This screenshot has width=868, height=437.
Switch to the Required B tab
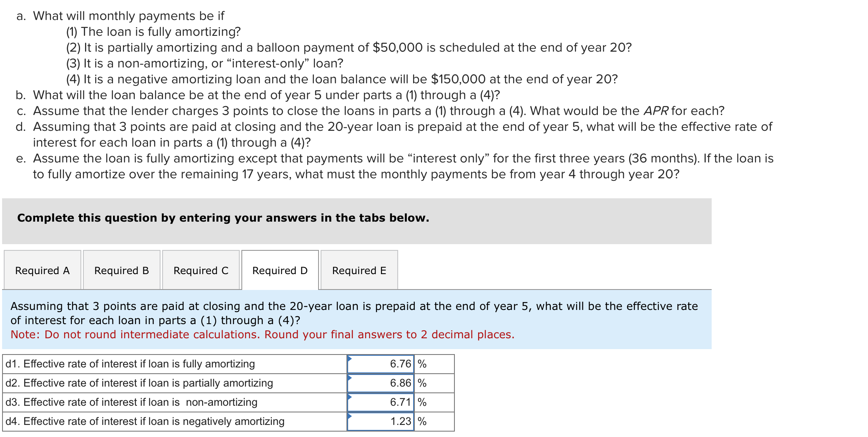(x=121, y=270)
